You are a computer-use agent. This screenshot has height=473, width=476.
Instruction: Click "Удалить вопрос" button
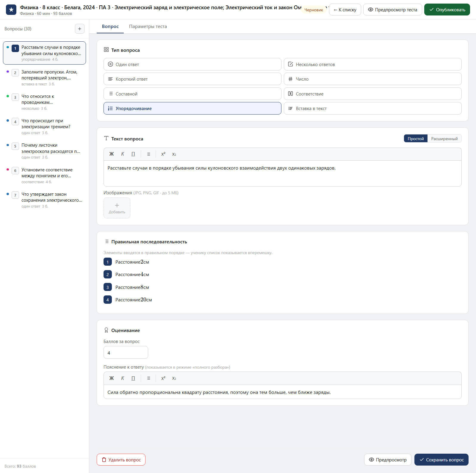121,460
